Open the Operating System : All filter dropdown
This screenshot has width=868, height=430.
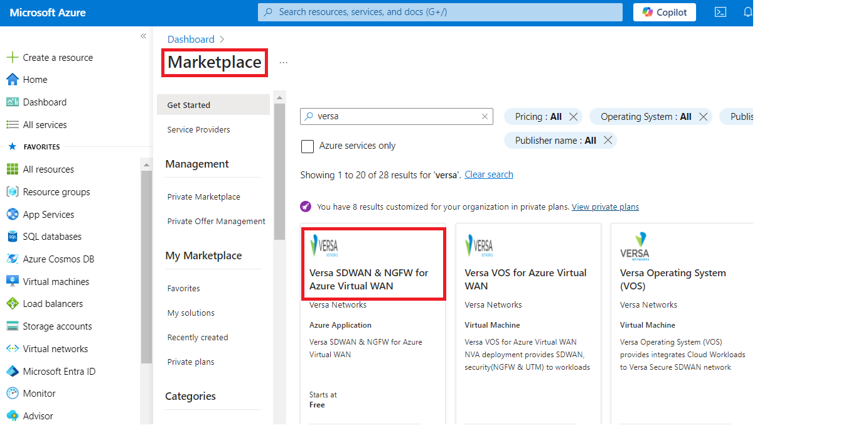(646, 117)
